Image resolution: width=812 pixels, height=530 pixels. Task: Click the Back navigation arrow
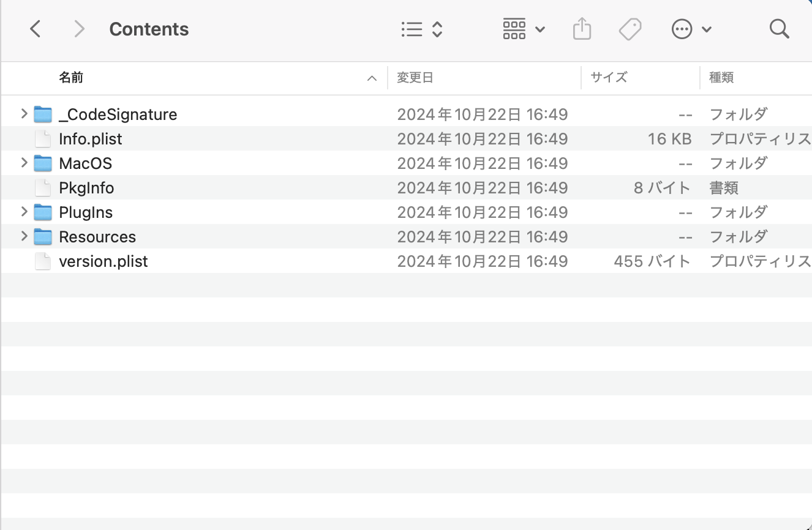pos(36,29)
